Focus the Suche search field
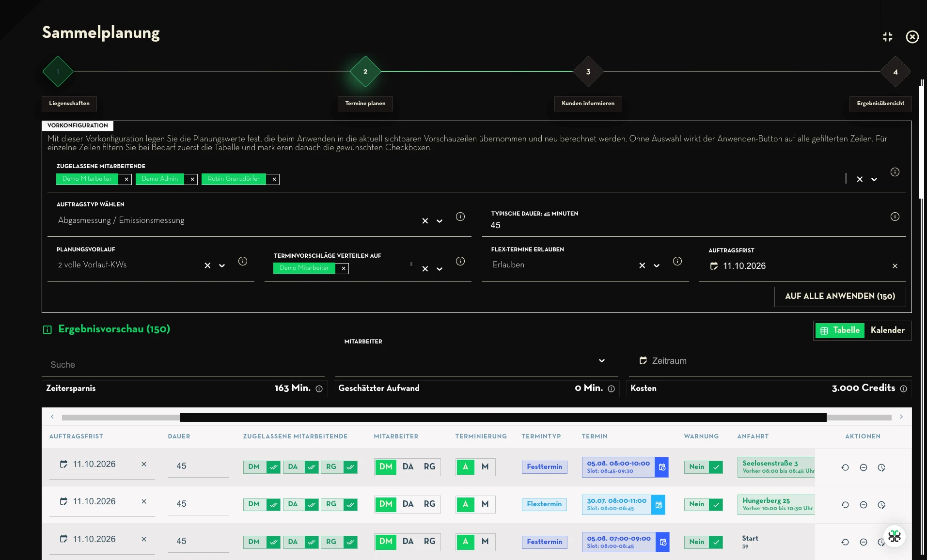Image resolution: width=927 pixels, height=560 pixels. coord(183,365)
